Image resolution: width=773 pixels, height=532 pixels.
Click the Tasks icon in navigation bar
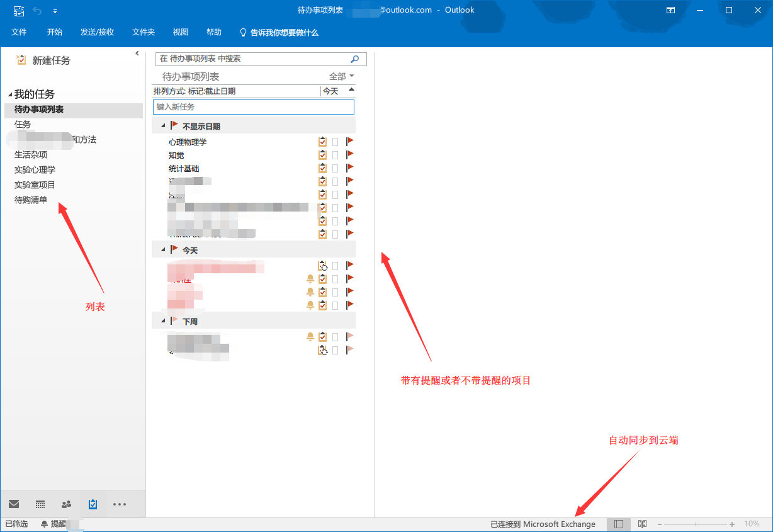(93, 504)
